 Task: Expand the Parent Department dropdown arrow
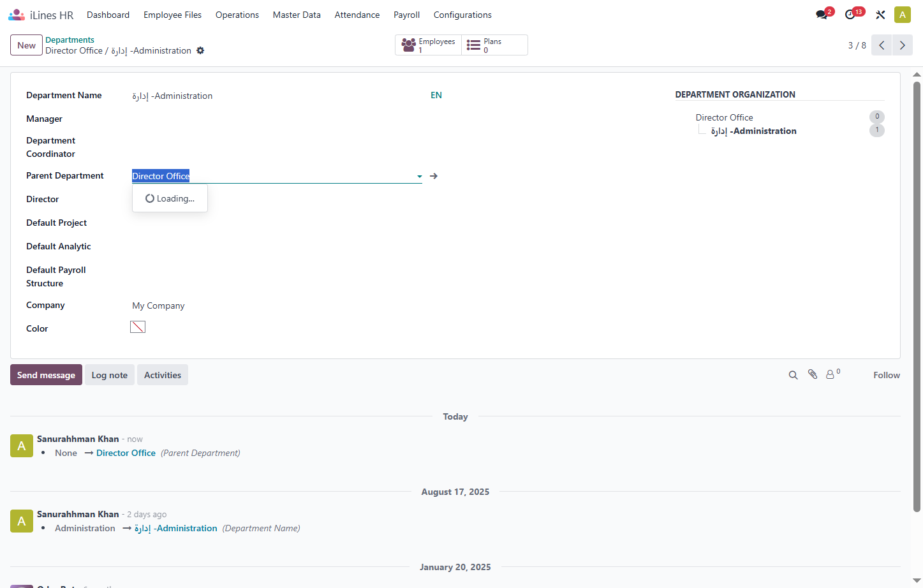(419, 176)
